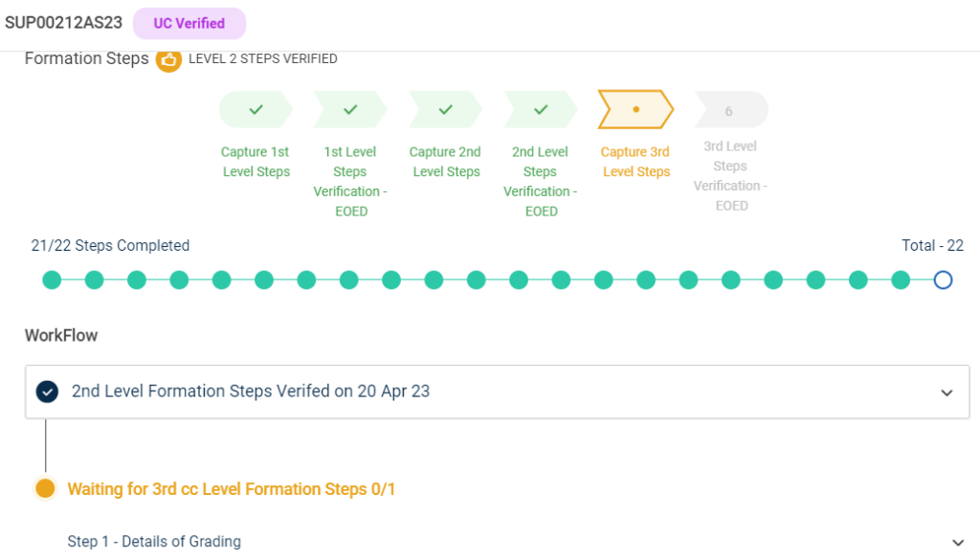Select 1st Level Steps Verification stage arrow
Image resolution: width=980 pixels, height=559 pixels.
(x=350, y=110)
